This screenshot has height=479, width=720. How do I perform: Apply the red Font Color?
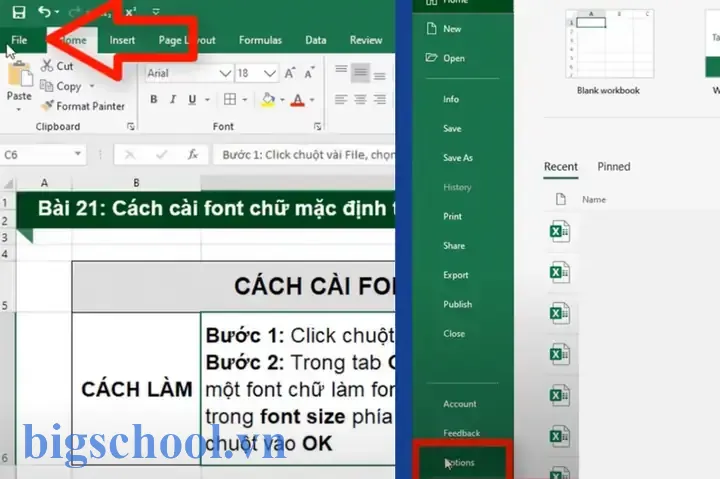coord(298,100)
